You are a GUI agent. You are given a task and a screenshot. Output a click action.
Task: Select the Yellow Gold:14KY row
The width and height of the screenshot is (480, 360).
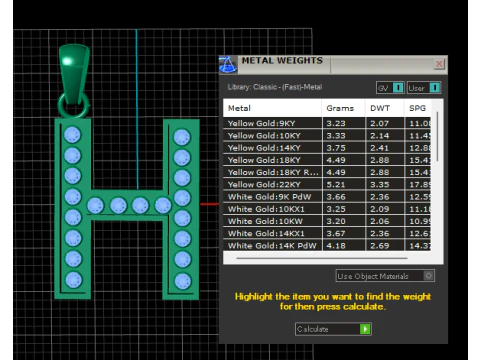point(327,148)
